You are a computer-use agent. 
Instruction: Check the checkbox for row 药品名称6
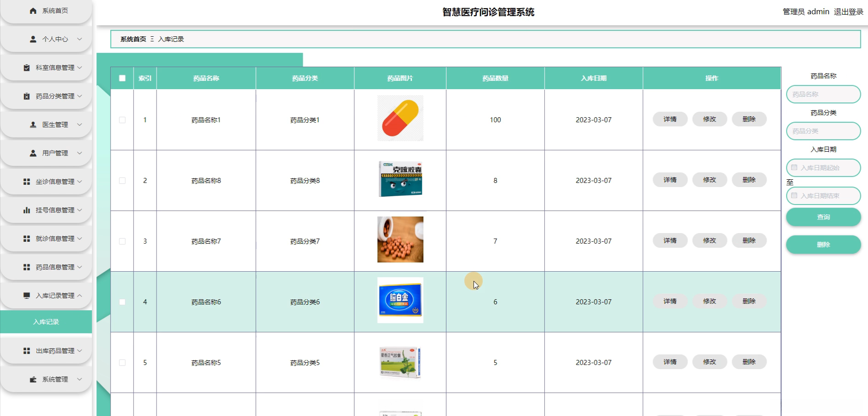122,302
